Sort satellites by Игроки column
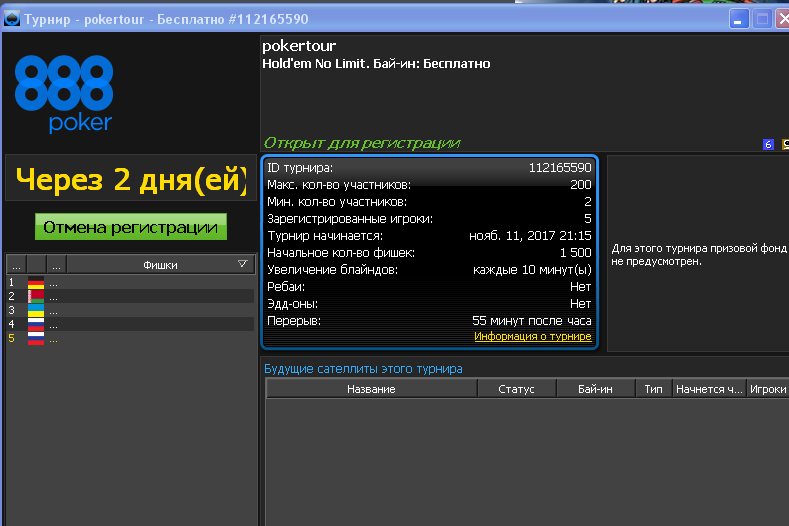Viewport: 789px width, 526px height. pos(768,389)
